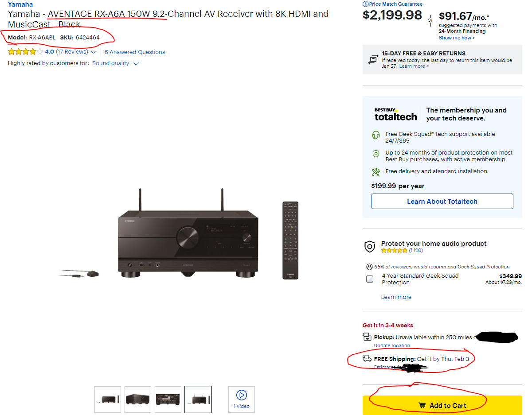Play the product video thumbnail

(x=241, y=399)
